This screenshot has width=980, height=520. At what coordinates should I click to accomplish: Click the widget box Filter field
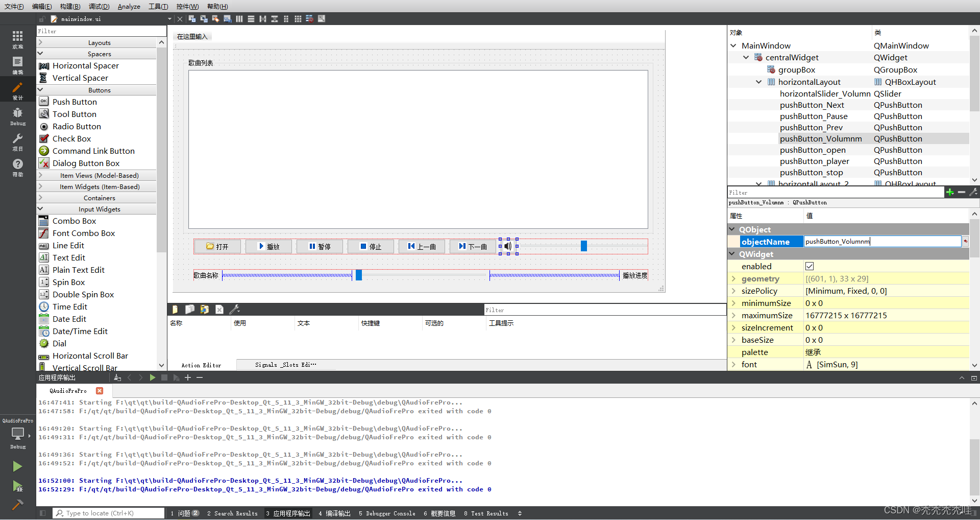[101, 31]
